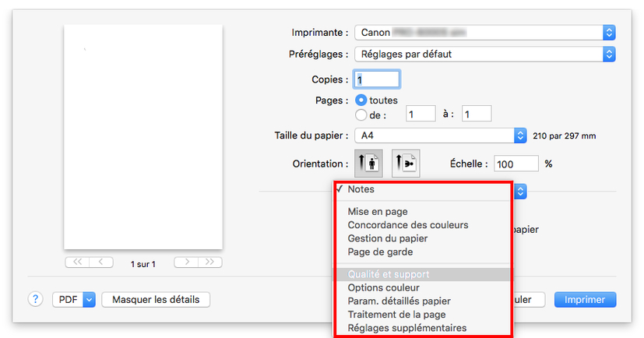
Task: Click the Imprimer button
Action: pos(585,299)
